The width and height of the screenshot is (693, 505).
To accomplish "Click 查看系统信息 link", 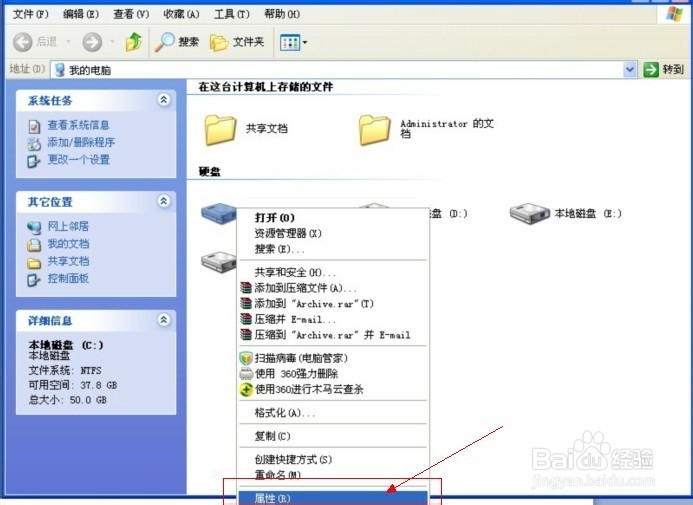I will click(x=78, y=125).
